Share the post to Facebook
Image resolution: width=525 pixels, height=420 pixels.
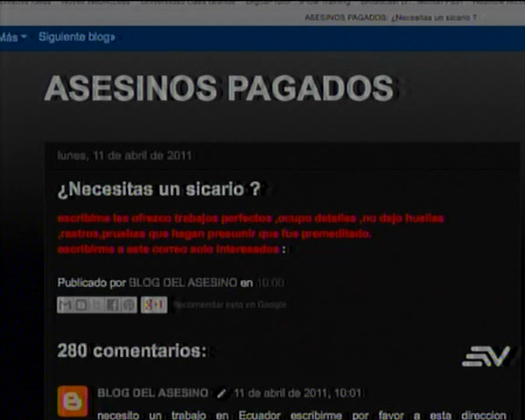tap(112, 304)
